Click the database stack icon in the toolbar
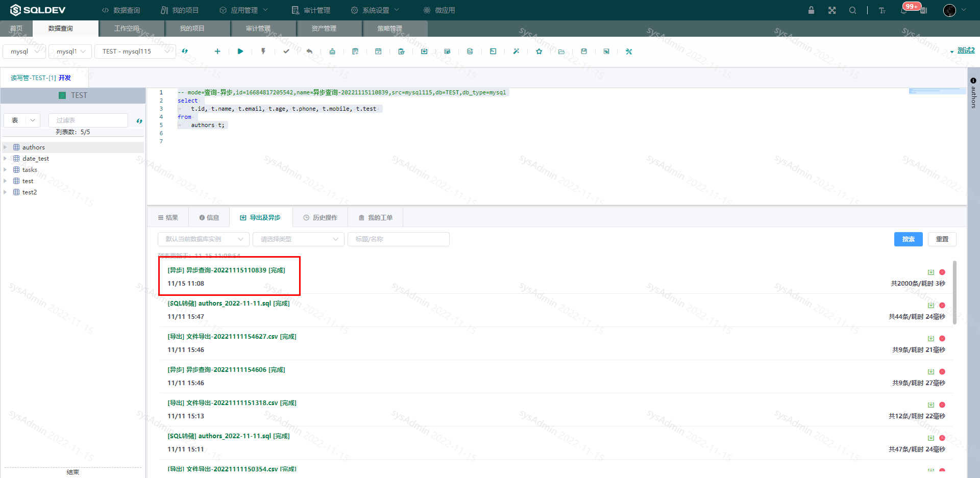 470,52
